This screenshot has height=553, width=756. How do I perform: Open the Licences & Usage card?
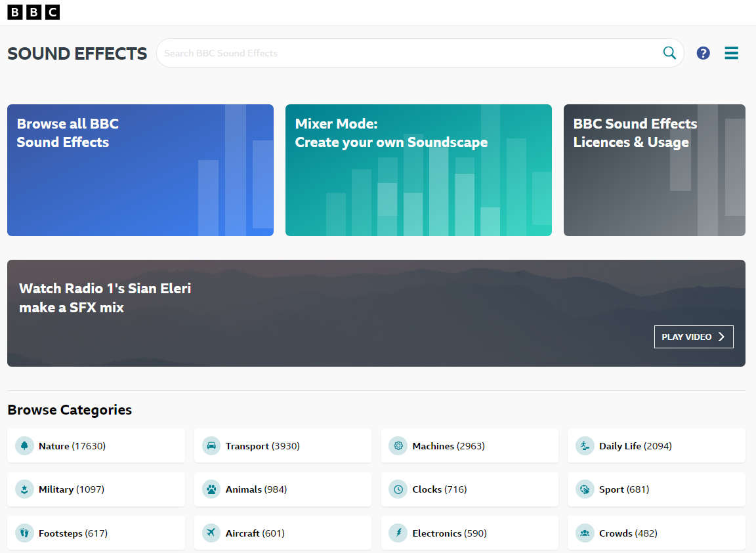tap(654, 170)
